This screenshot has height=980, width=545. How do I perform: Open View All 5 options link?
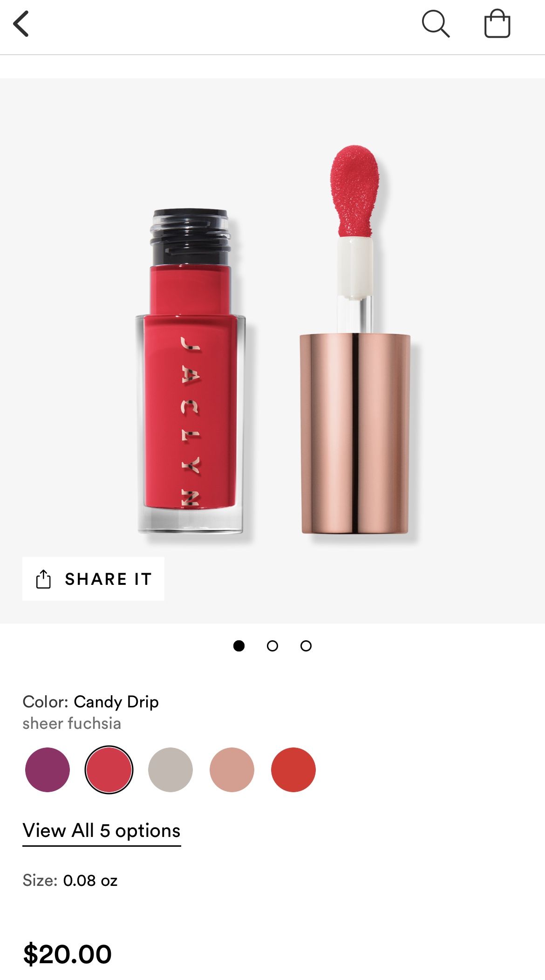coord(102,830)
